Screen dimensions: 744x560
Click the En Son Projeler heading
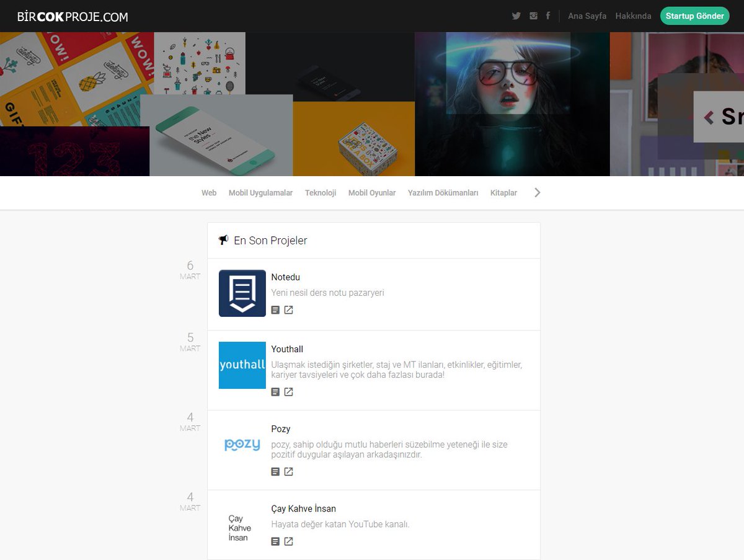pyautogui.click(x=270, y=241)
